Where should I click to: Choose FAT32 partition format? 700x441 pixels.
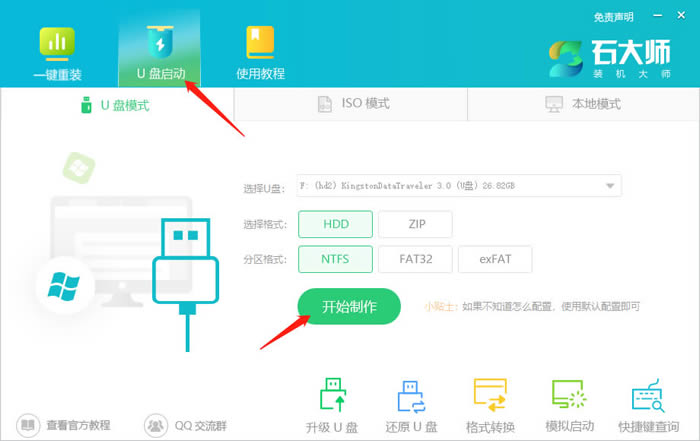click(x=415, y=259)
